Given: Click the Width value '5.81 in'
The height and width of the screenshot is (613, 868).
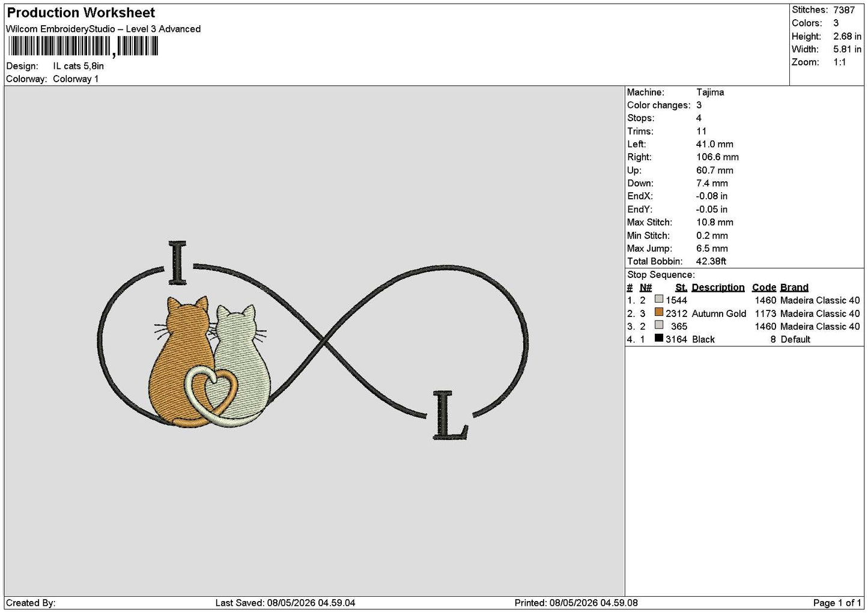Looking at the screenshot, I should pyautogui.click(x=847, y=49).
